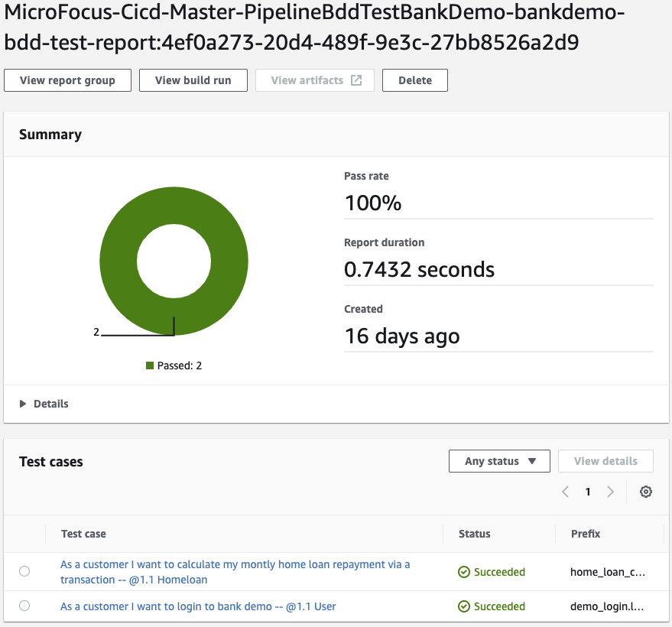Select the radio button for the bank demo login test
672x627 pixels.
24,606
